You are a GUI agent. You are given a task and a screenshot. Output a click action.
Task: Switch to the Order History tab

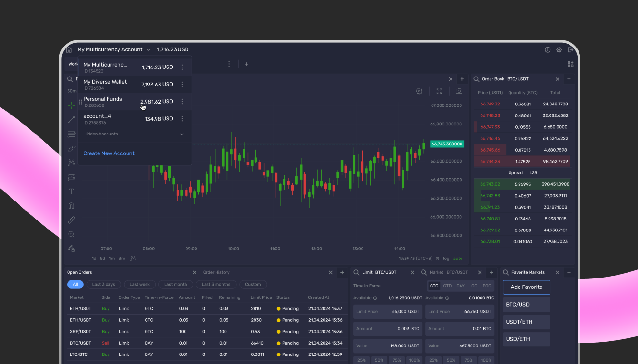216,272
